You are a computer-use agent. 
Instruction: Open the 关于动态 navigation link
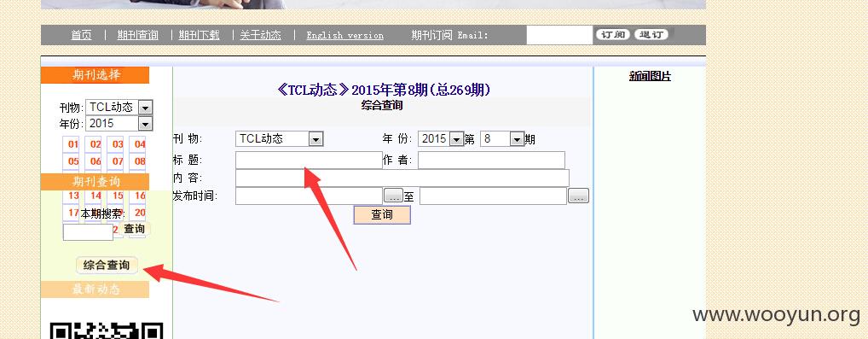[x=260, y=35]
